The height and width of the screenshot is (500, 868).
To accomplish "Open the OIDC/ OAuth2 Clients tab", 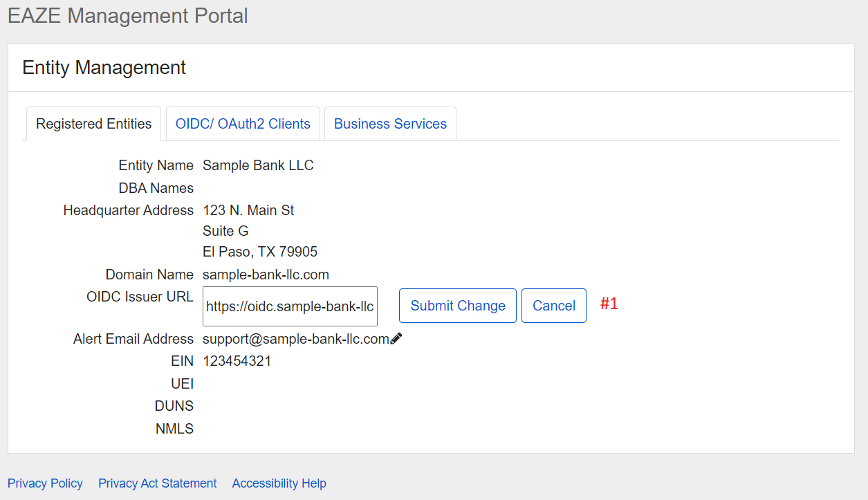I will pos(243,124).
